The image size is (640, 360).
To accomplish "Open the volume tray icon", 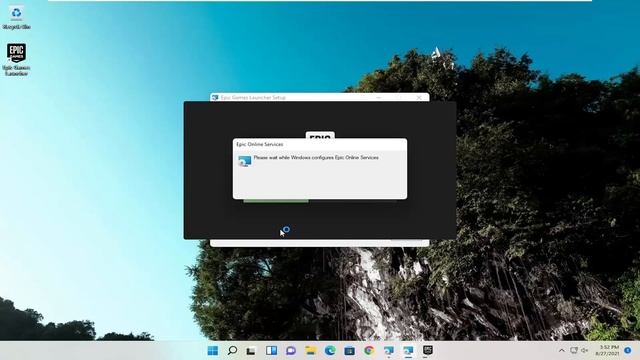I will pyautogui.click(x=584, y=351).
